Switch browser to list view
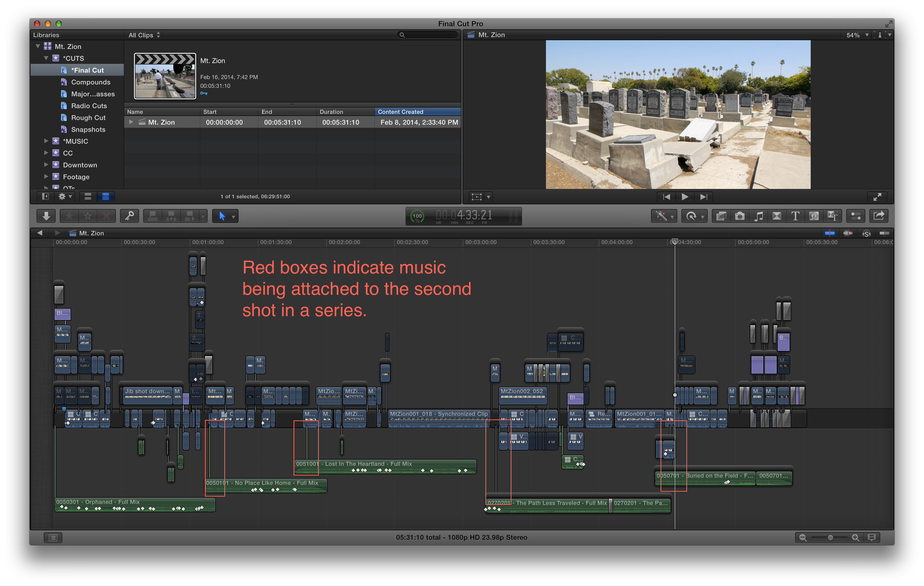 (106, 196)
